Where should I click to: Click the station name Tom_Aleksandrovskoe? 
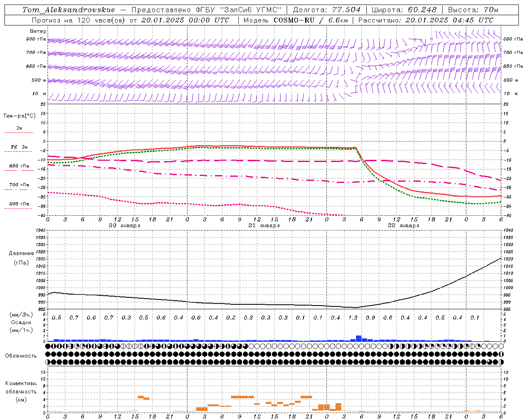point(69,10)
